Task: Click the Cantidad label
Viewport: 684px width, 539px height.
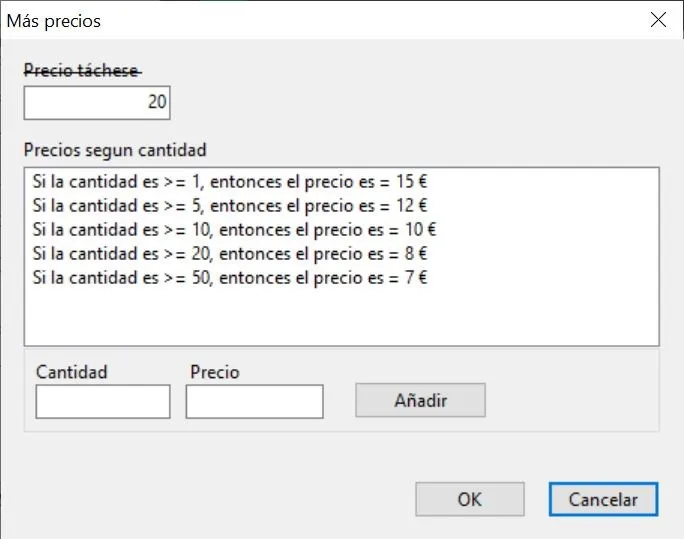Action: tap(72, 372)
